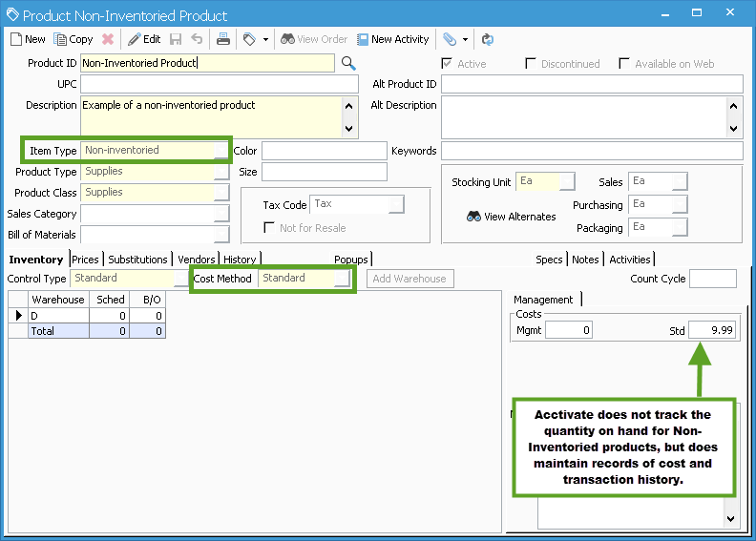Click the refresh icon in toolbar
Image resolution: width=756 pixels, height=541 pixels.
coord(488,39)
